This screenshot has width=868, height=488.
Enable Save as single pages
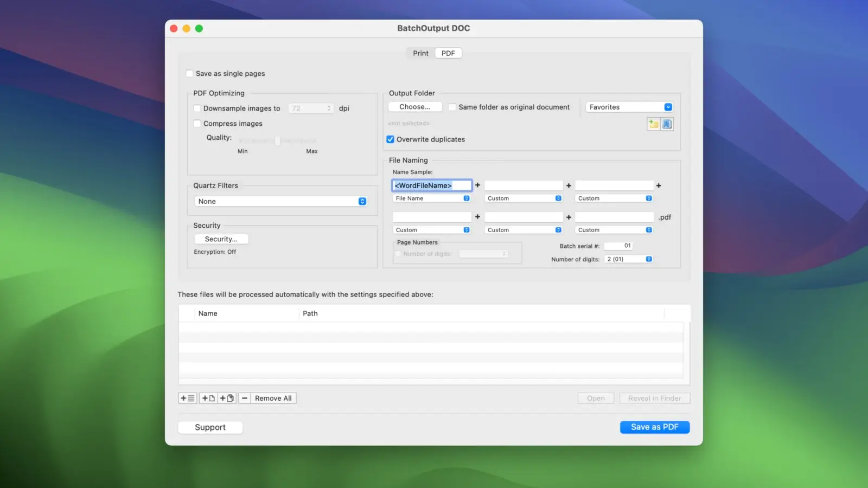(190, 74)
